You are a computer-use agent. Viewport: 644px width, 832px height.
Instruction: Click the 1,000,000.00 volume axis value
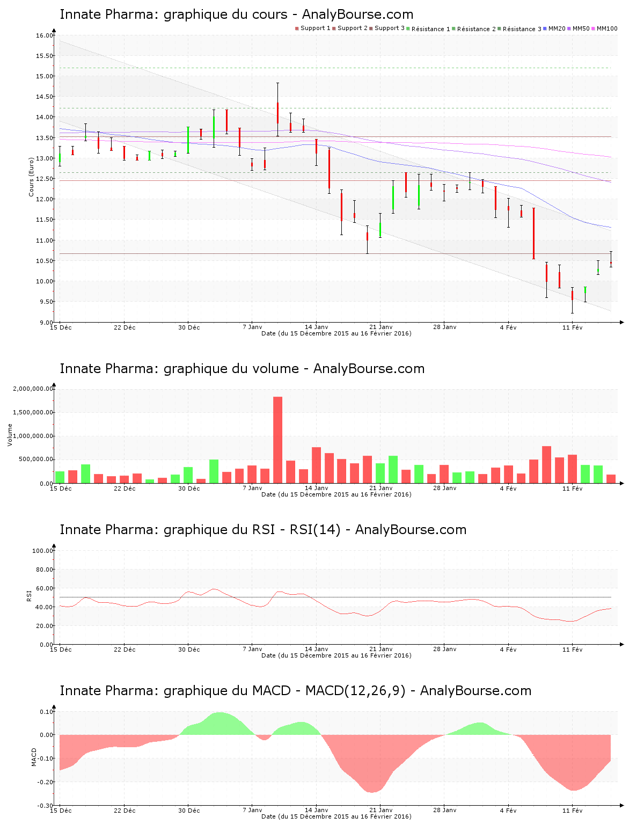click(33, 436)
